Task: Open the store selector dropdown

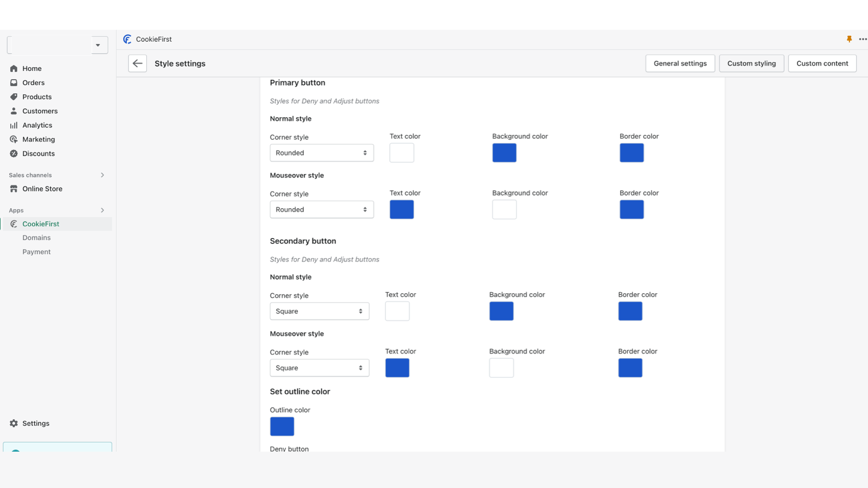Action: coord(98,45)
